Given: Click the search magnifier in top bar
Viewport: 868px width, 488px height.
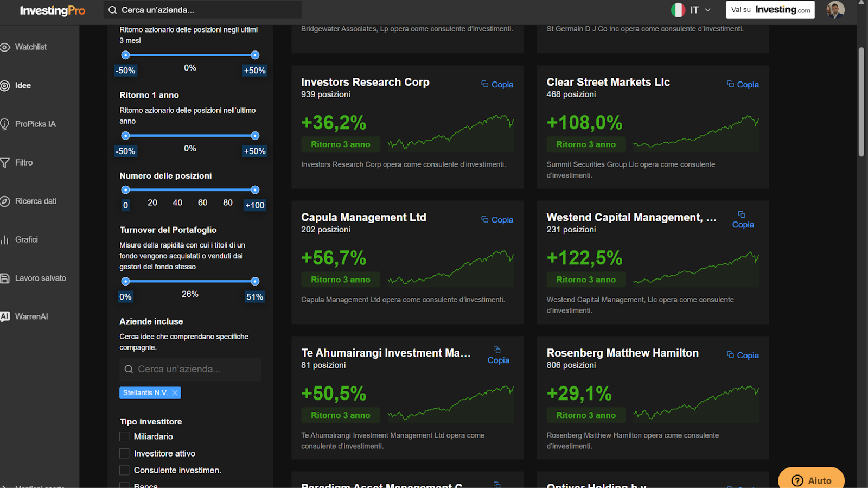Looking at the screenshot, I should coord(113,10).
